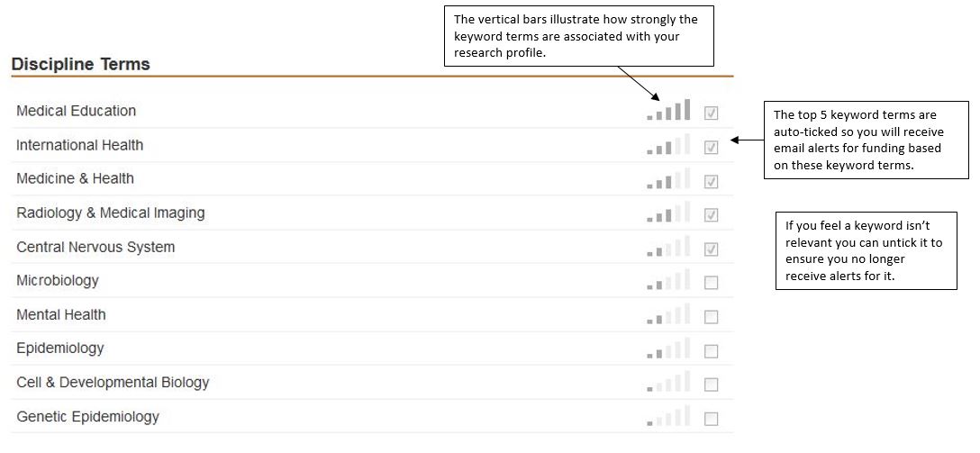Select the Radiology & Medical Imaging label
Image resolution: width=980 pixels, height=453 pixels.
click(110, 213)
